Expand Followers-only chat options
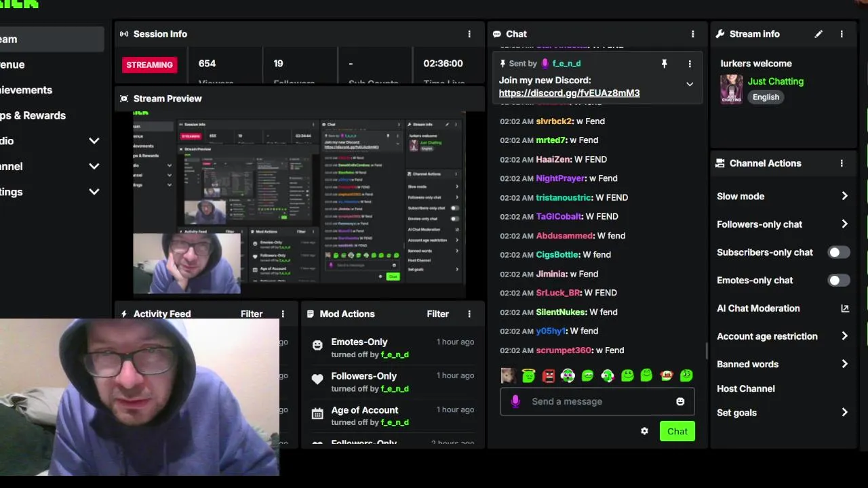 [x=844, y=224]
